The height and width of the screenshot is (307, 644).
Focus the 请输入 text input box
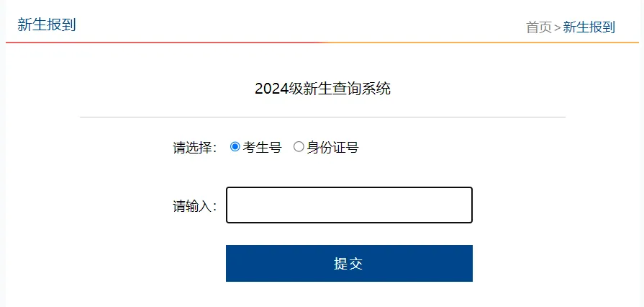coord(349,205)
